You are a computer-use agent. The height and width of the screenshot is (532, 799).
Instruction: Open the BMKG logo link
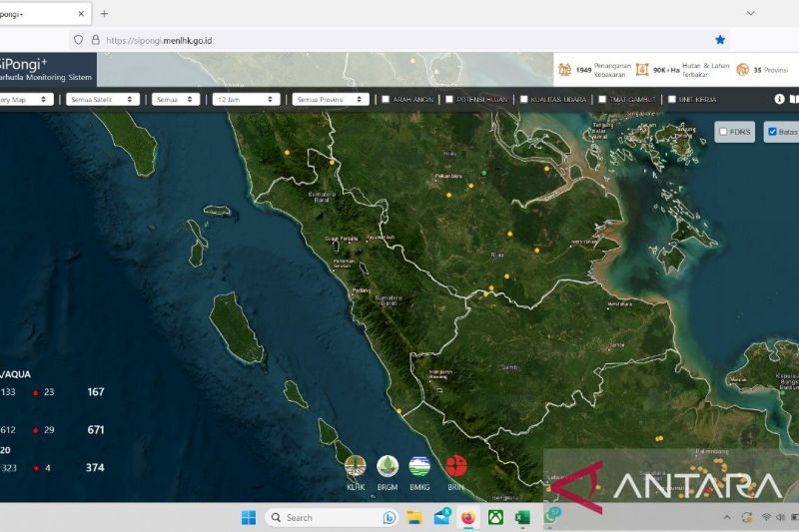click(420, 466)
